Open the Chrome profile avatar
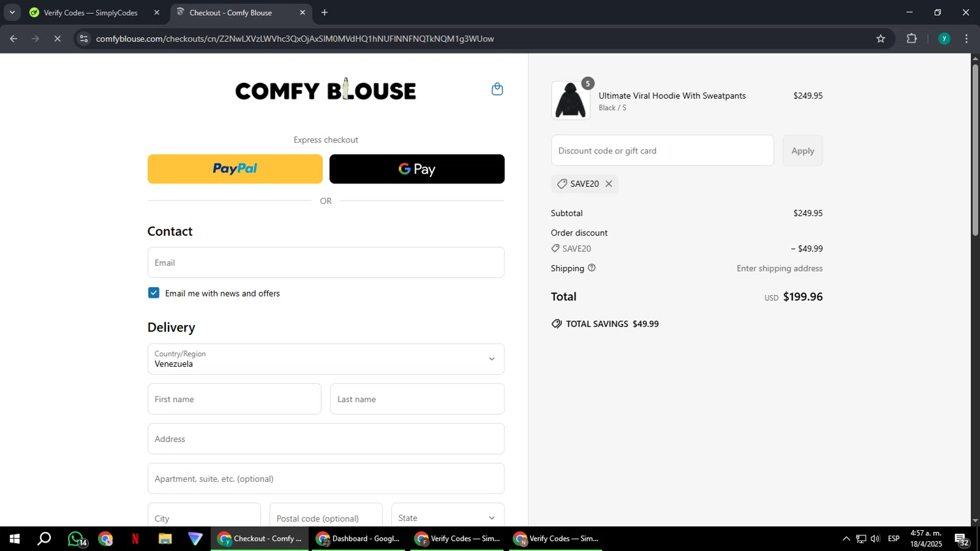 tap(944, 39)
